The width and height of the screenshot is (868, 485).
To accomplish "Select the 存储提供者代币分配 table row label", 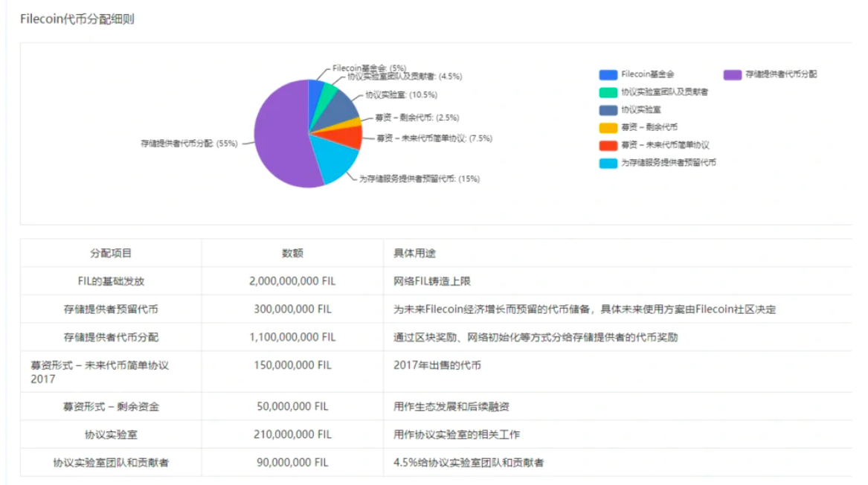I will click(111, 337).
